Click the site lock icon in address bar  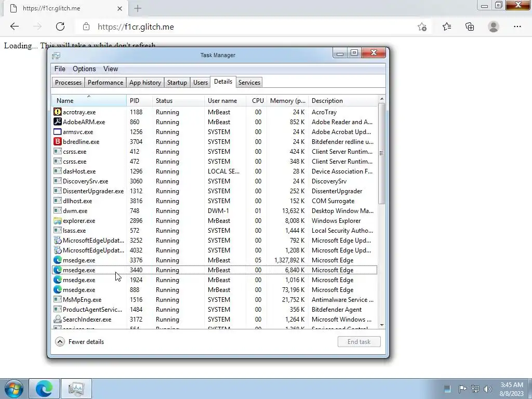click(x=86, y=26)
